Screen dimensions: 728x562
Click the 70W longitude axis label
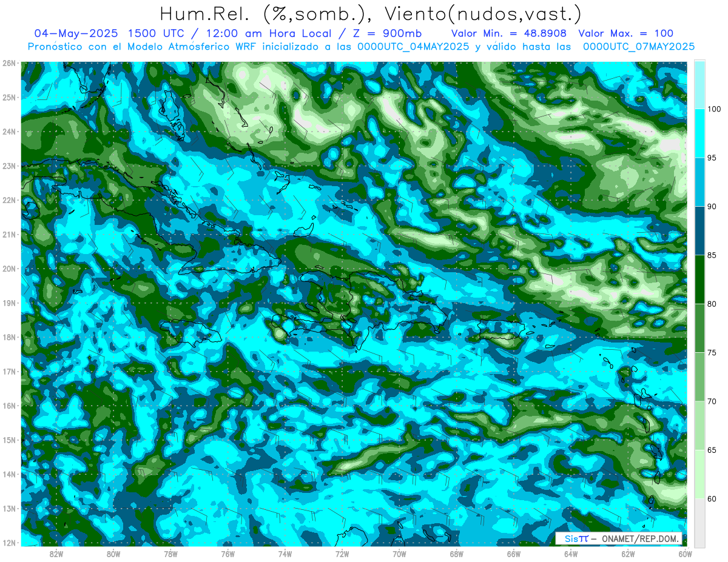click(399, 554)
